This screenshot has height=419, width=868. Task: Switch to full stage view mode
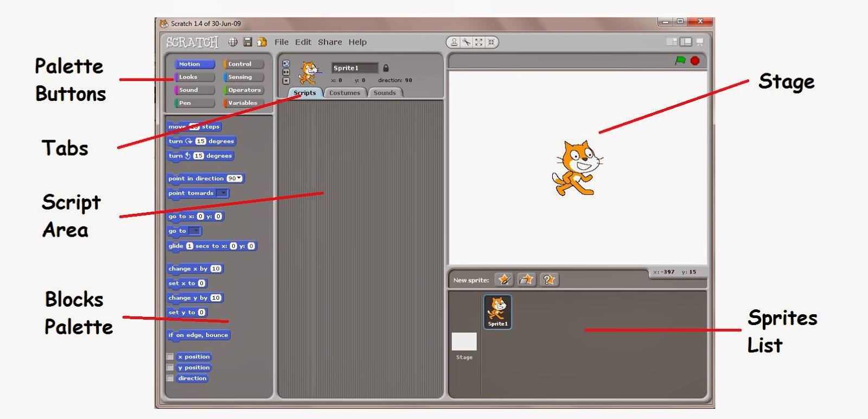tap(686, 42)
